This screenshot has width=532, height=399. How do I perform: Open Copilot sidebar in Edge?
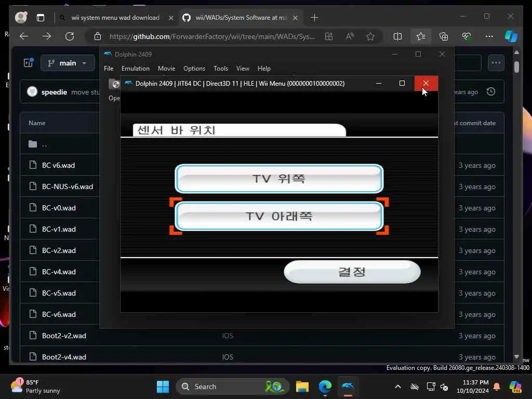[x=511, y=36]
